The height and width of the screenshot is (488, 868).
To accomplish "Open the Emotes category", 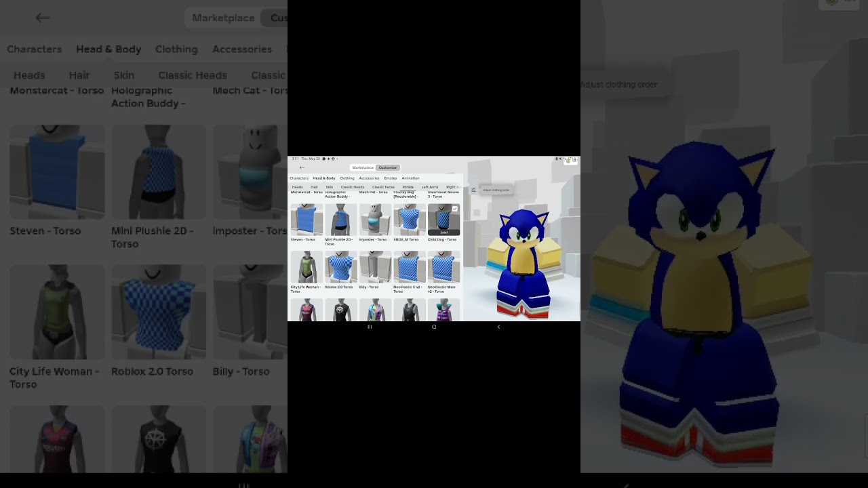I will [x=391, y=178].
